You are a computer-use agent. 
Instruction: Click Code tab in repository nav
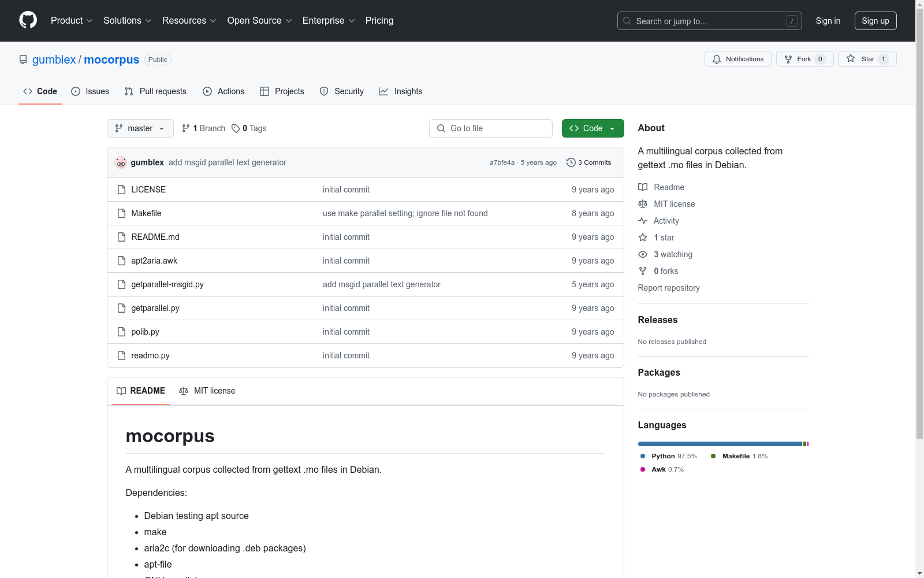[40, 91]
